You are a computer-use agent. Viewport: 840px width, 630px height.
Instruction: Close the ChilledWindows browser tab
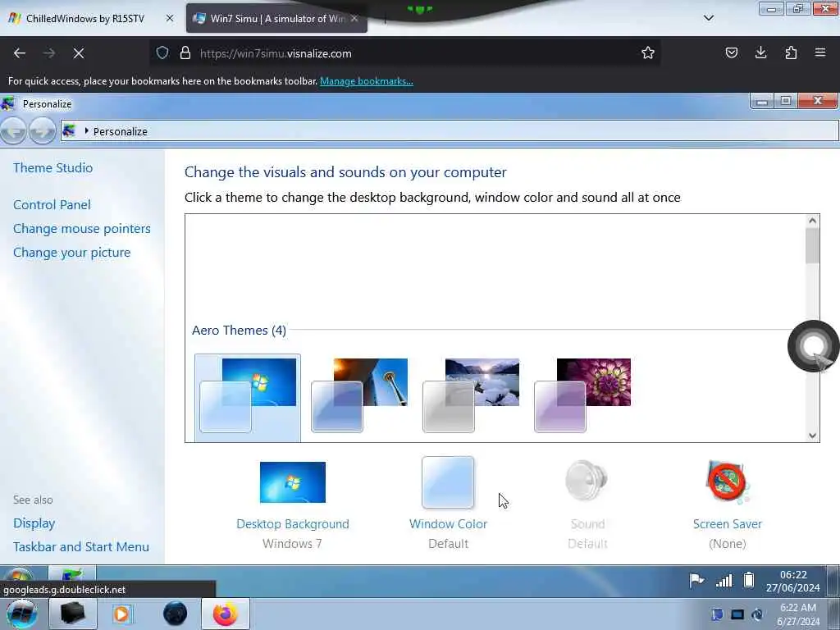pos(170,18)
